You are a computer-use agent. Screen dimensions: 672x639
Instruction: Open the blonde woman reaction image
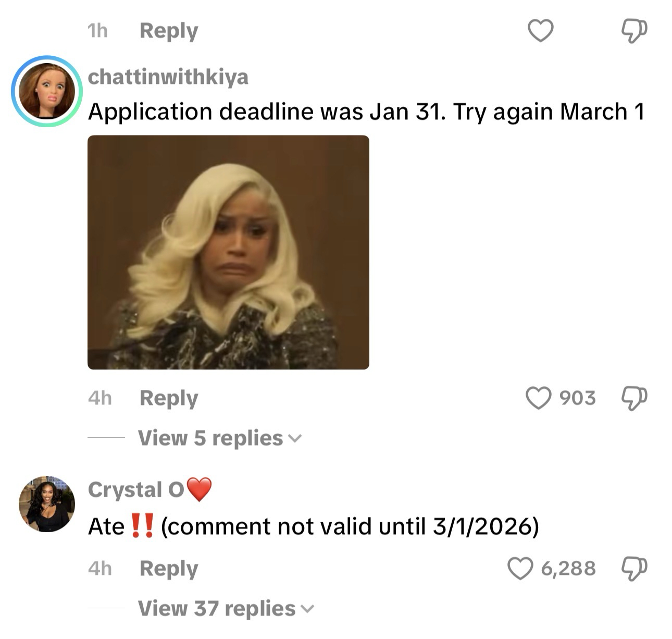[x=228, y=252]
